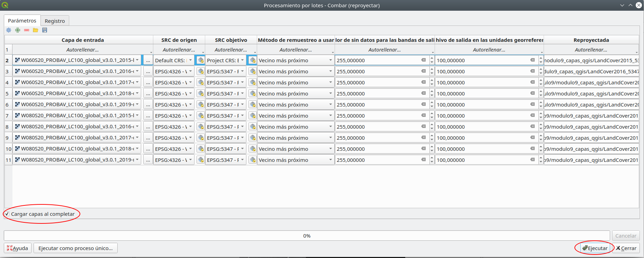644x258 pixels.
Task: Click the Cerrar button
Action: [626, 248]
